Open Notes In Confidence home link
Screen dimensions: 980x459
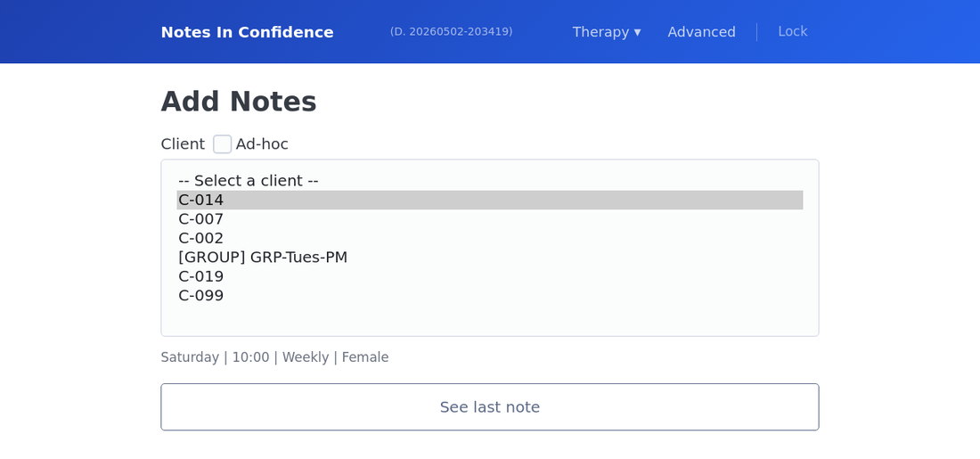247,32
